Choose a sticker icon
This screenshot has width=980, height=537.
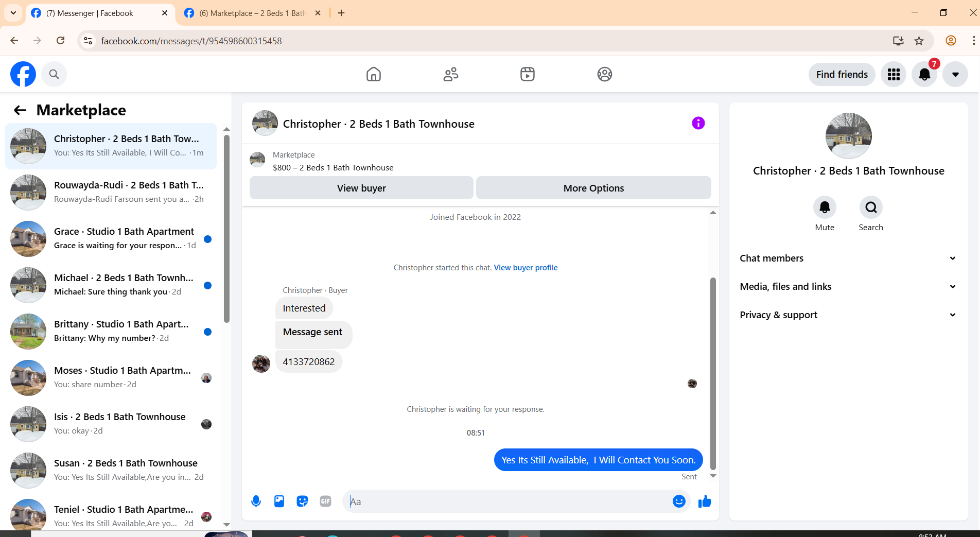(302, 501)
